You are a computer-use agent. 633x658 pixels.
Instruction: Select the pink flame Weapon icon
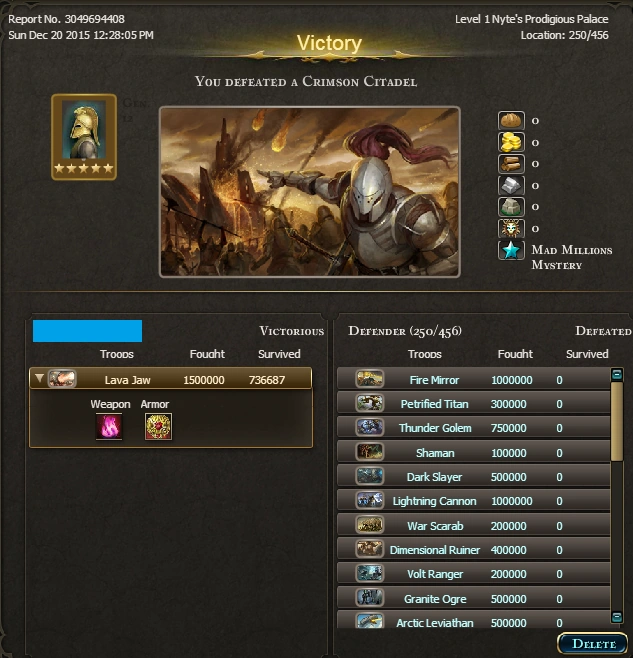[109, 426]
